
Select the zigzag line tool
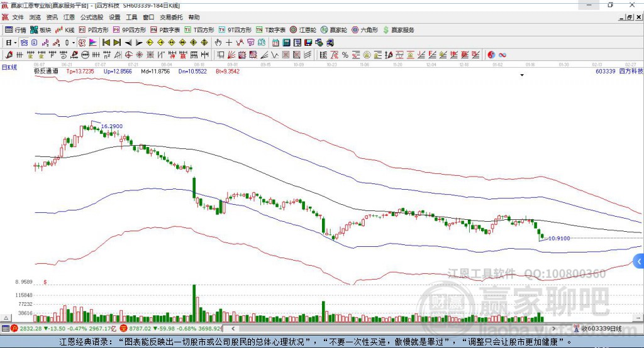[x=275, y=55]
